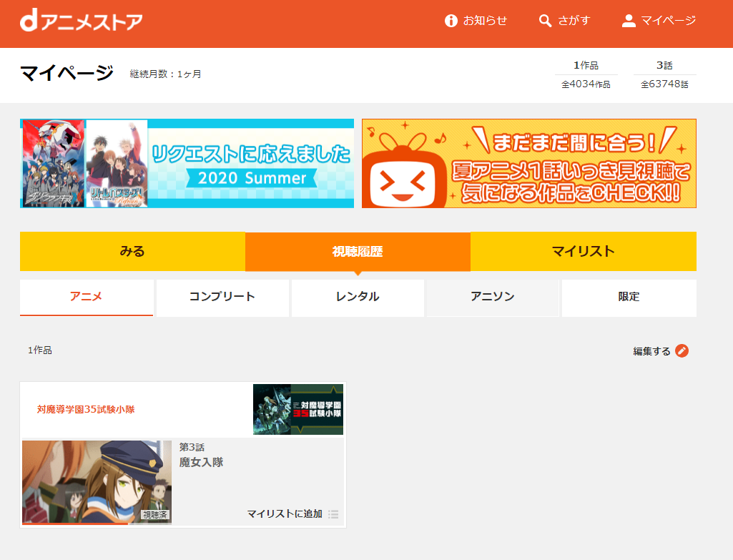Viewport: 733px width, 560px height.
Task: Open the 夏アニメ1話いっき見 banner
Action: pos(529,164)
